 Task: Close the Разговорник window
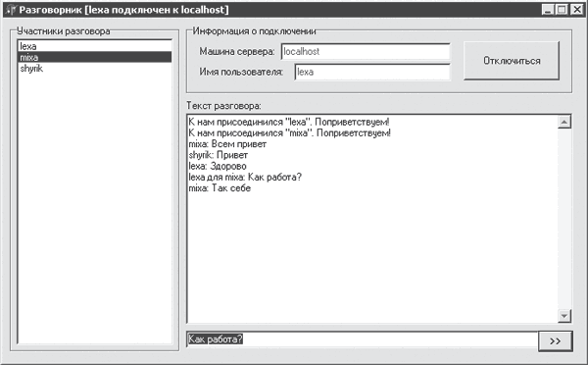point(576,10)
